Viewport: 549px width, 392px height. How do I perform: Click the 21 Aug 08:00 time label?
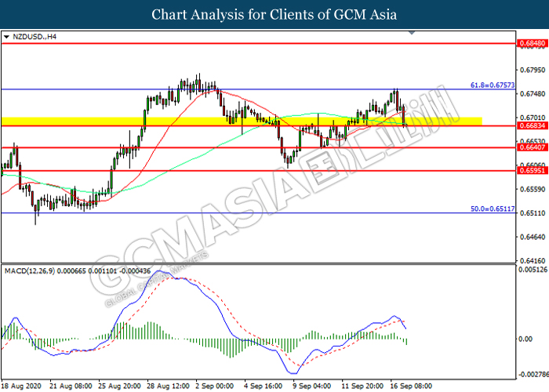tap(71, 386)
